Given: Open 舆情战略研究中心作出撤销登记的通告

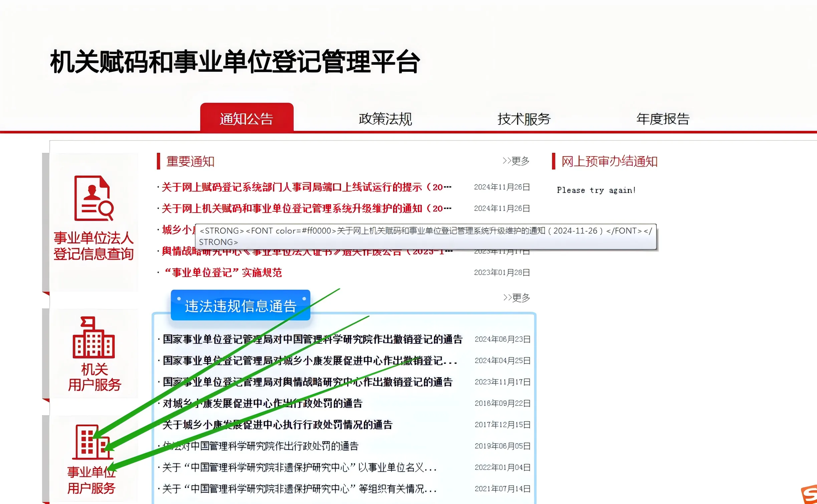Looking at the screenshot, I should click(x=307, y=382).
